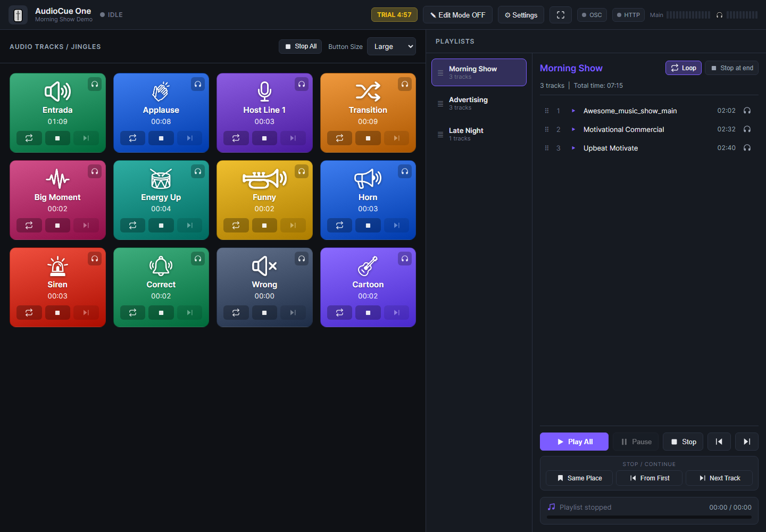The image size is (766, 532).
Task: Toggle loop on the Applause tile
Action: click(x=132, y=138)
